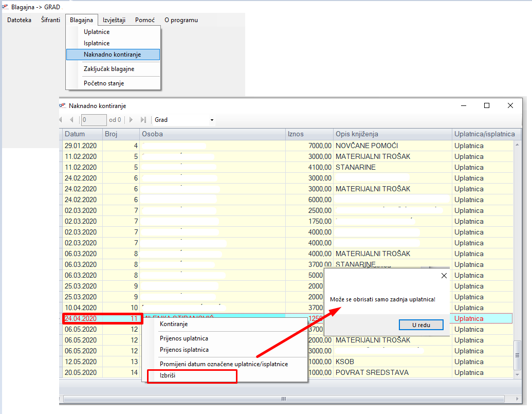Open the Šifranti menu
532x414 pixels.
pos(50,20)
